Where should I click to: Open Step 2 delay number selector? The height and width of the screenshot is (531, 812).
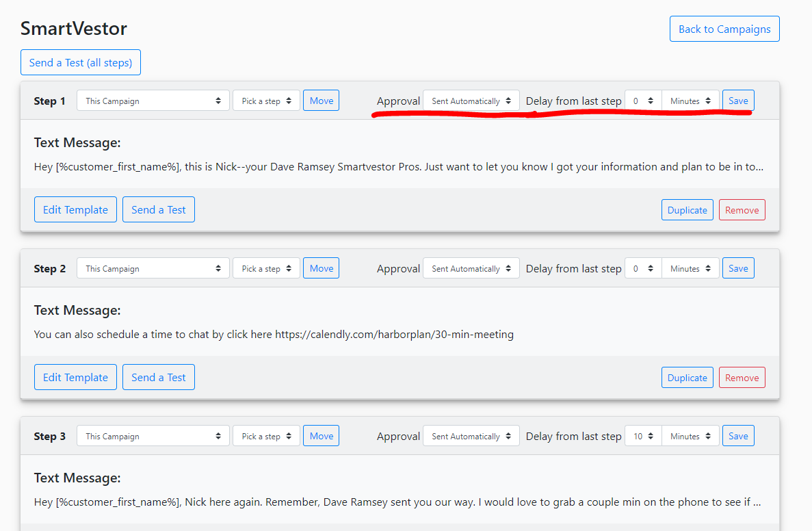point(643,268)
